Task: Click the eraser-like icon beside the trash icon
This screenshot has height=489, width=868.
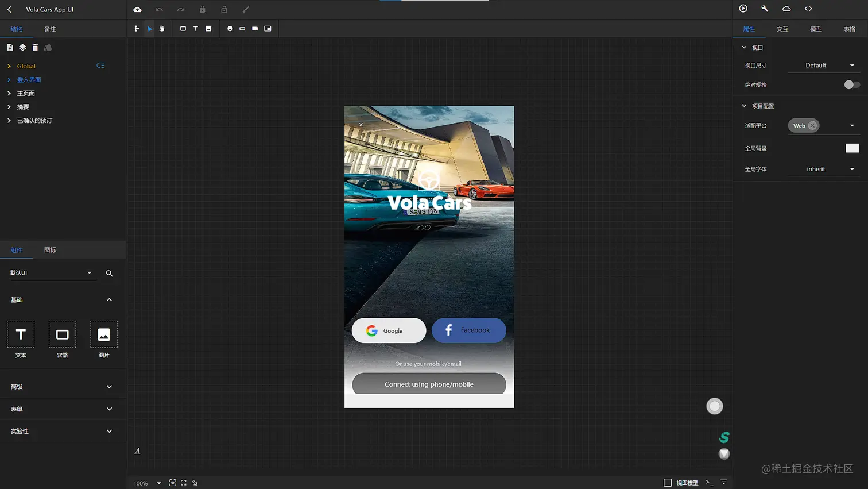Action: [x=48, y=48]
